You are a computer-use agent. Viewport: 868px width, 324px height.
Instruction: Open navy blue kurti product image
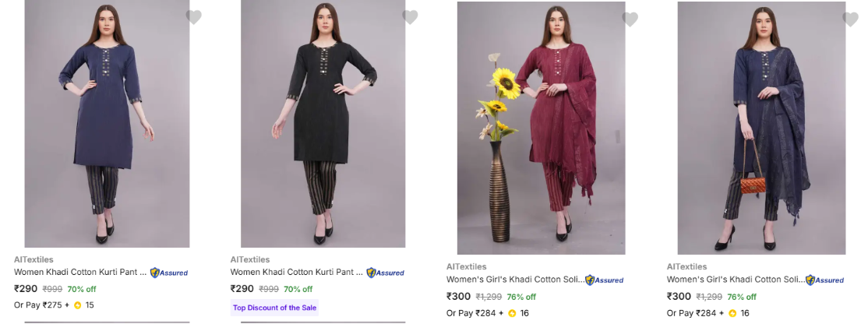tap(108, 125)
